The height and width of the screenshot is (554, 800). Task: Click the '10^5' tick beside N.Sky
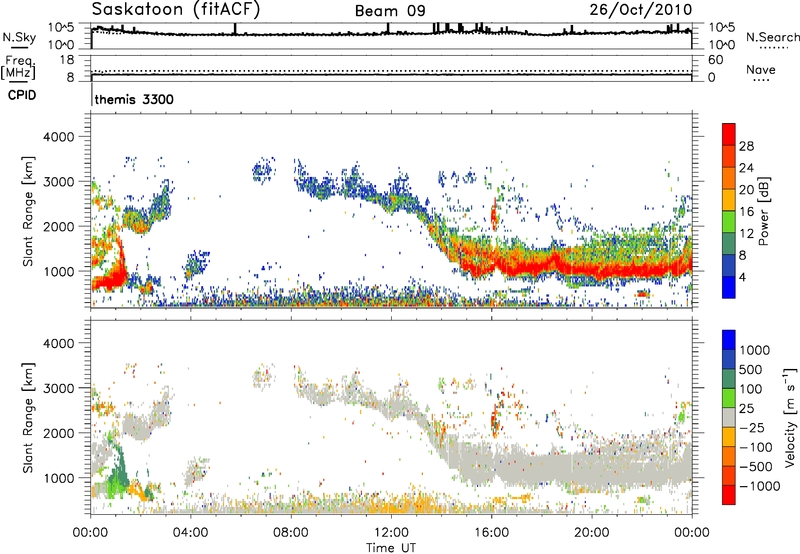click(x=61, y=27)
